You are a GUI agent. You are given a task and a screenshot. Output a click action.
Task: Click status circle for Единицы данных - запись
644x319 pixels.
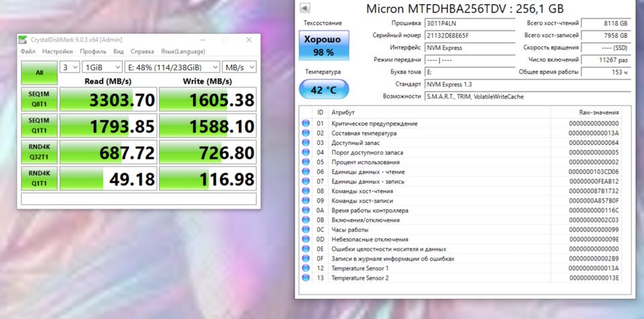(x=306, y=181)
